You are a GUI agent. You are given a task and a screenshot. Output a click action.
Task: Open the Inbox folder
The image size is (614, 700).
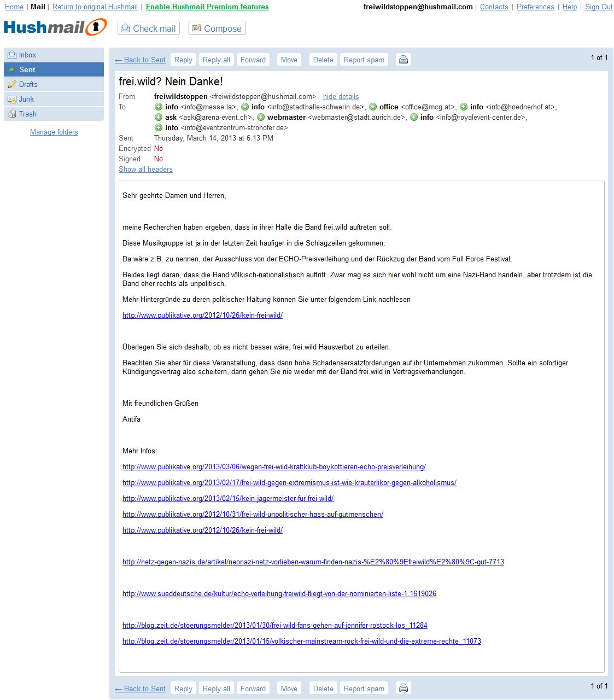coord(27,55)
